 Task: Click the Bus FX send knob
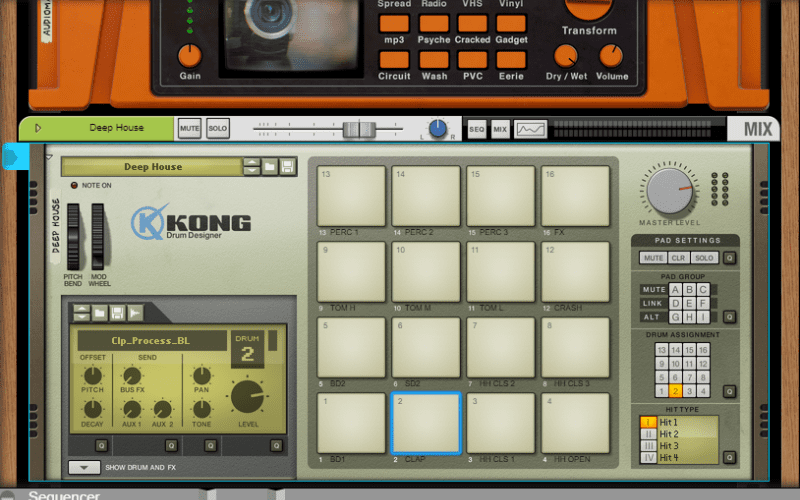(132, 376)
